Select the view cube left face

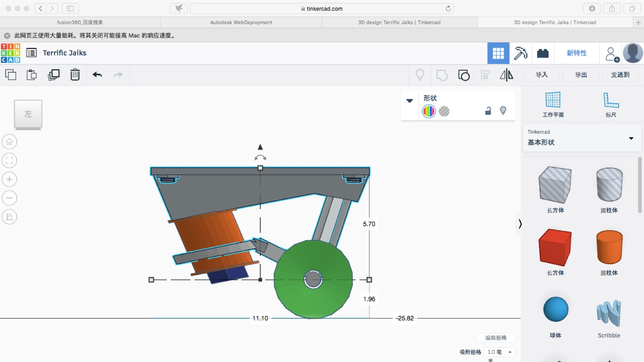pos(28,114)
